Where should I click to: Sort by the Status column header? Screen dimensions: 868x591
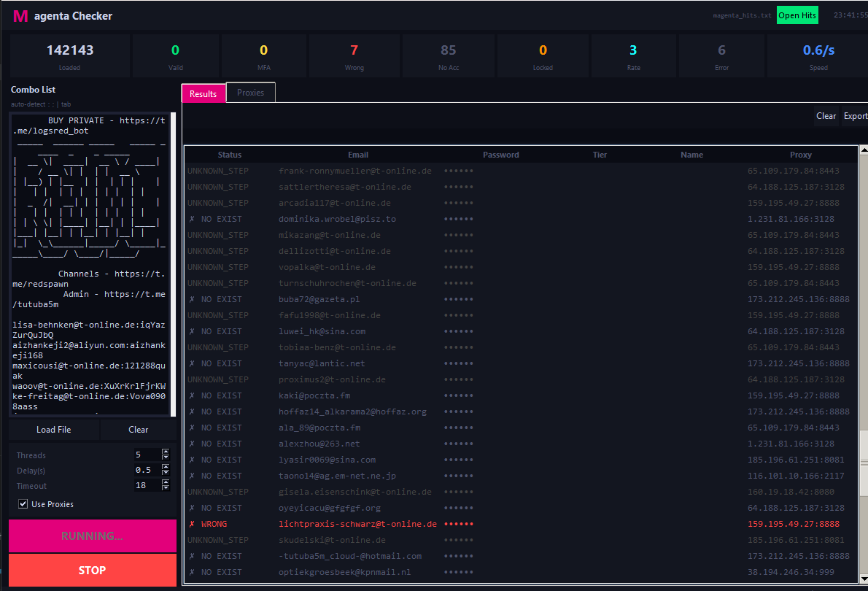pyautogui.click(x=229, y=155)
